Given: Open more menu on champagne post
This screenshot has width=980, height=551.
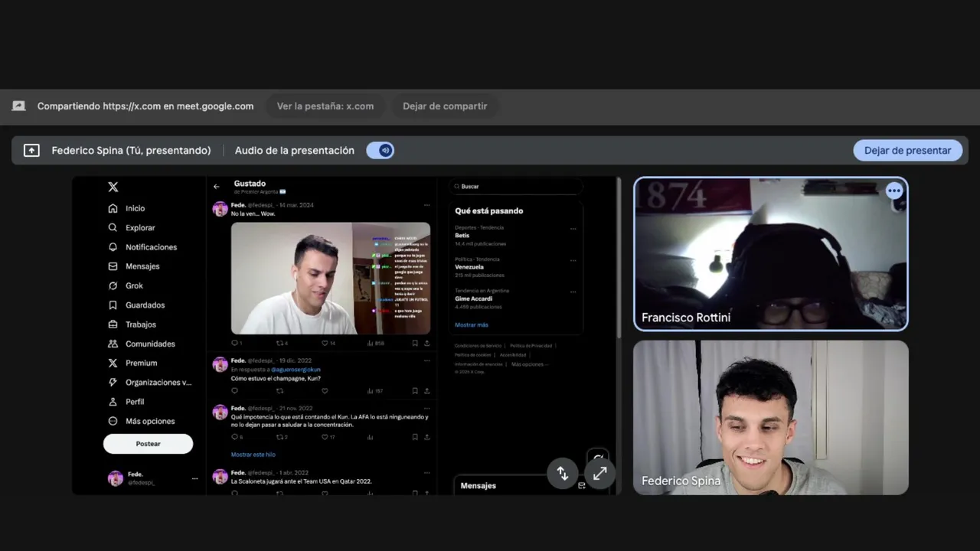Looking at the screenshot, I should [x=426, y=360].
